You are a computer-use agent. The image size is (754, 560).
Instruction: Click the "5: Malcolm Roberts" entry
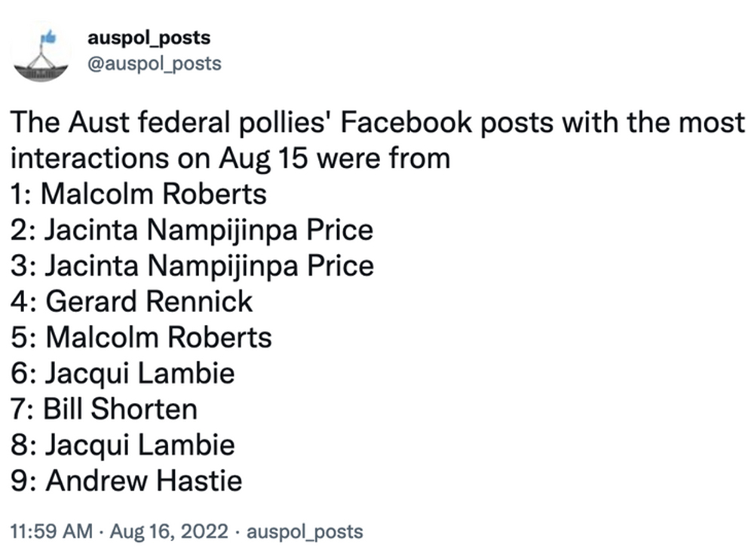point(141,337)
